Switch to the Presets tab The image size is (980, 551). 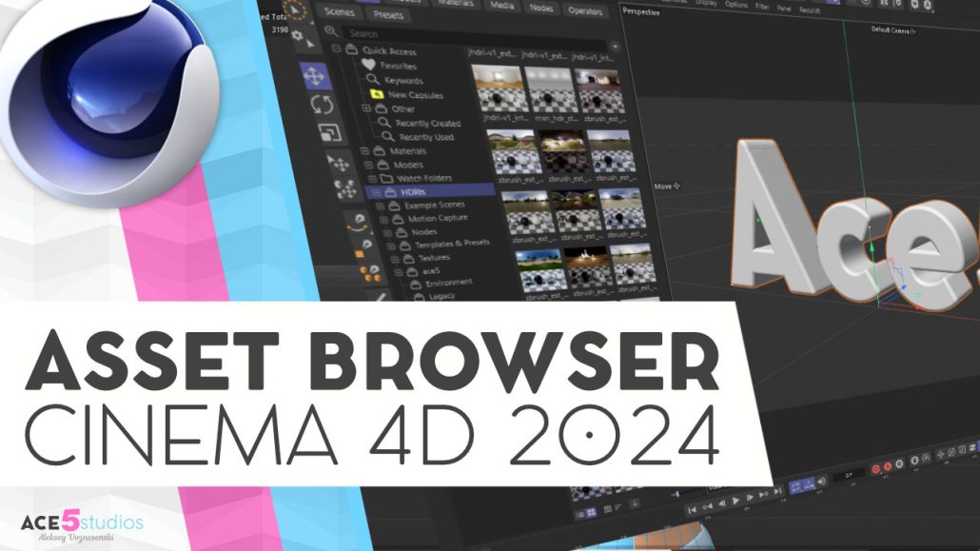388,15
